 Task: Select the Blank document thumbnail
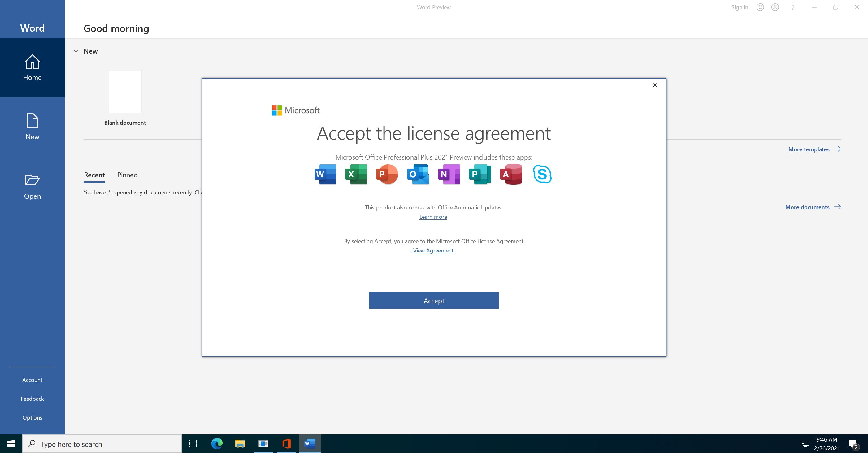tap(125, 92)
